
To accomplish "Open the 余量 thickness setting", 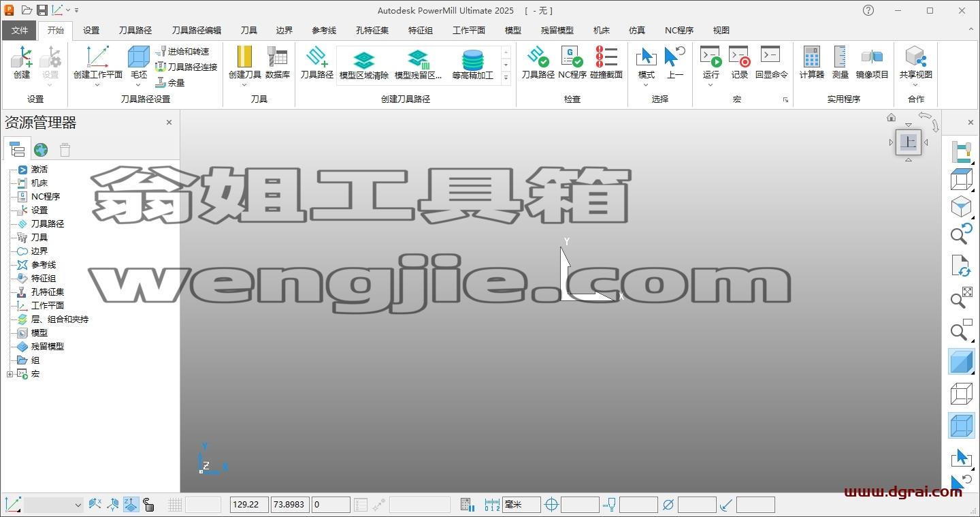I will (170, 82).
